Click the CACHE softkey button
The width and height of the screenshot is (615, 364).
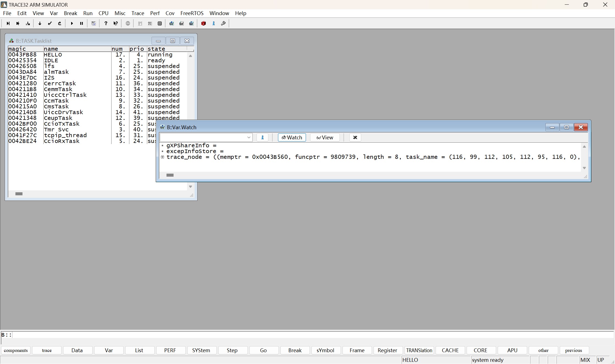450,350
